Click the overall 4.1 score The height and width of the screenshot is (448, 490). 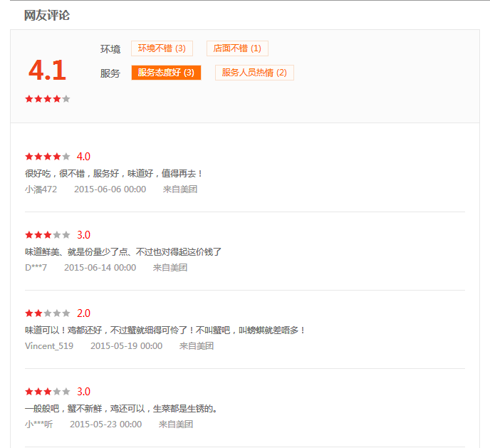click(47, 71)
